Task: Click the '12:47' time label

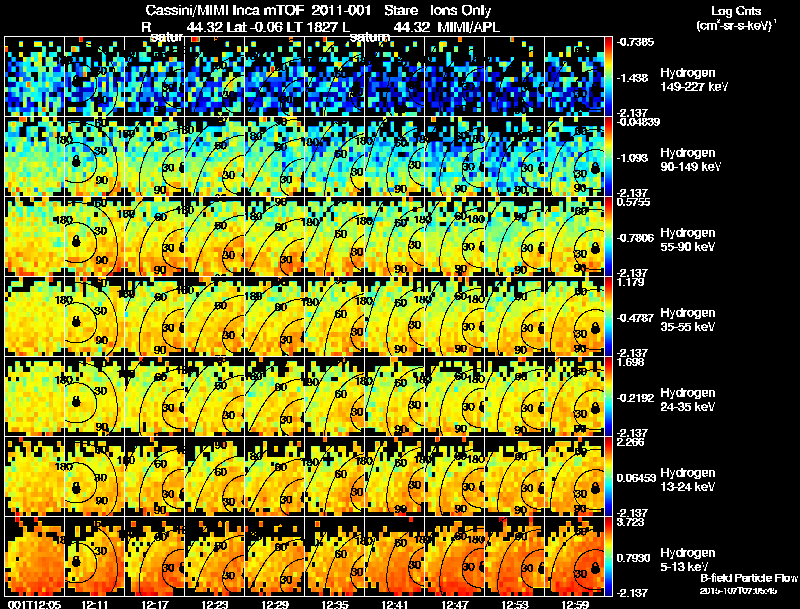Action: coord(455,604)
